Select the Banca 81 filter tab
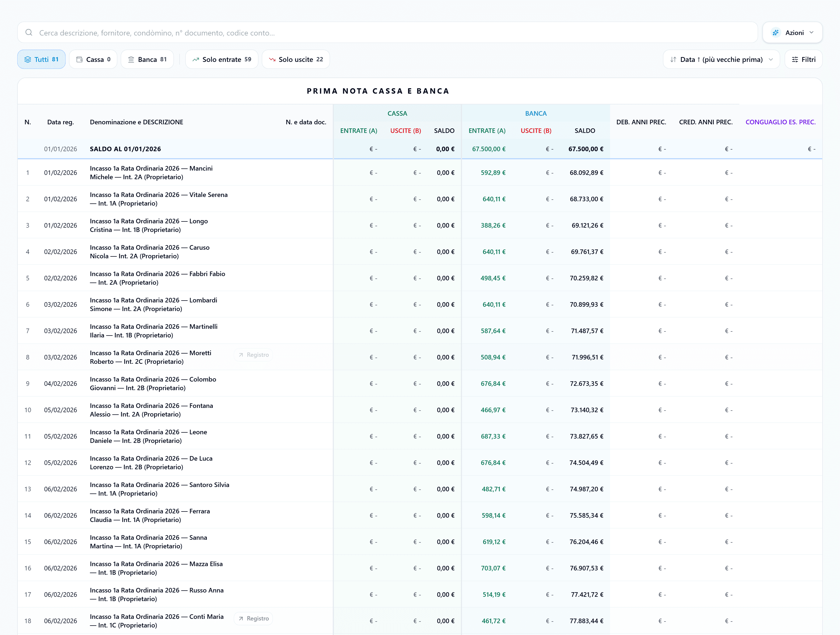The image size is (840, 635). tap(147, 59)
